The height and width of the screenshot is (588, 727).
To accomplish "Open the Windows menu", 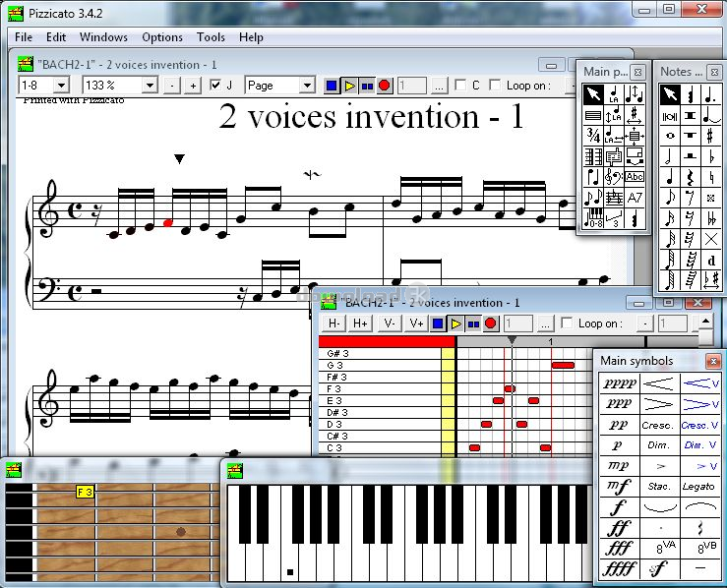I will pyautogui.click(x=103, y=37).
